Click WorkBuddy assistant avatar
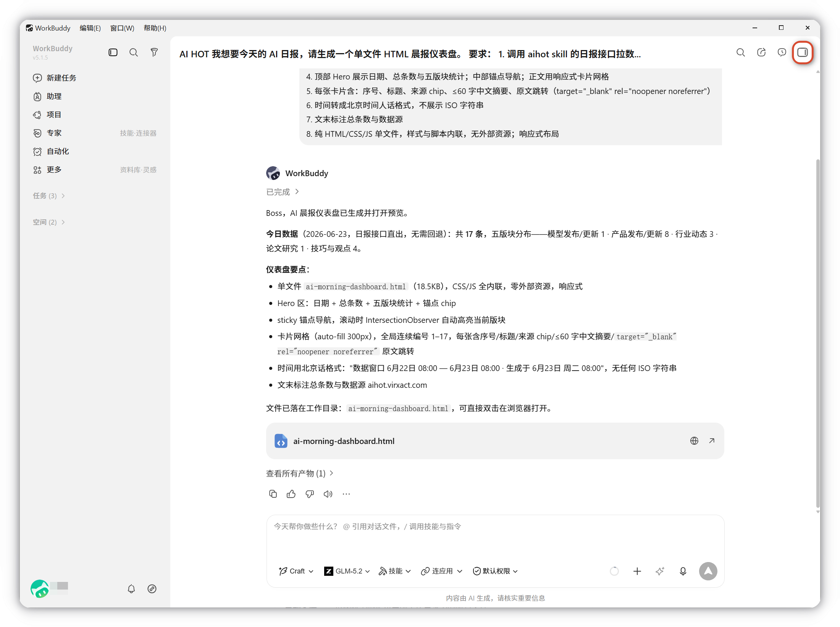 pos(273,173)
